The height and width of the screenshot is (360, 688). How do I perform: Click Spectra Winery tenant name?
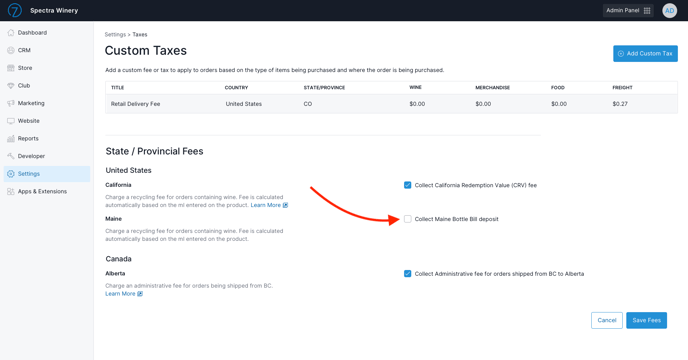[x=54, y=11]
